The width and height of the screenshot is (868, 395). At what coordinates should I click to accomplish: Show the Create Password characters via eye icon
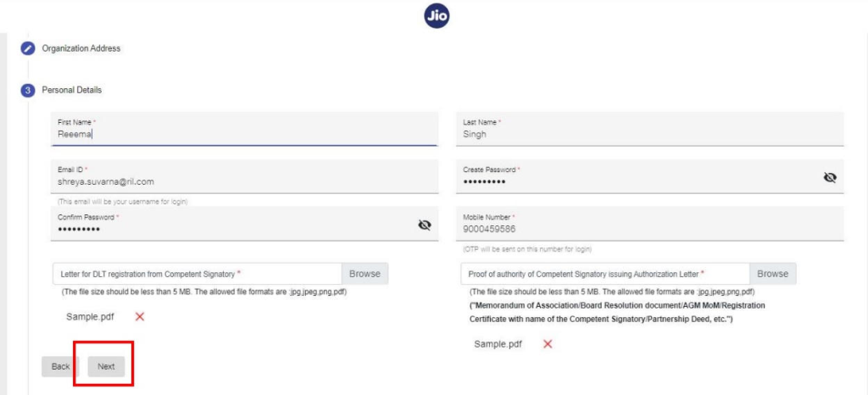coord(829,178)
